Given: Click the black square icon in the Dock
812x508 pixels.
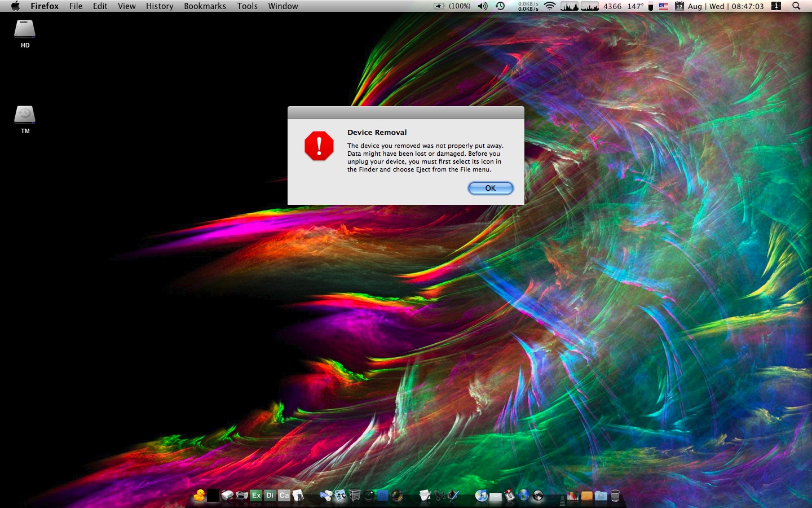Looking at the screenshot, I should tap(213, 496).
